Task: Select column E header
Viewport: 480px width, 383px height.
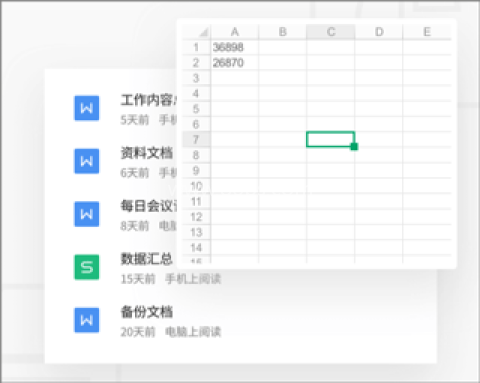Action: pyautogui.click(x=427, y=32)
